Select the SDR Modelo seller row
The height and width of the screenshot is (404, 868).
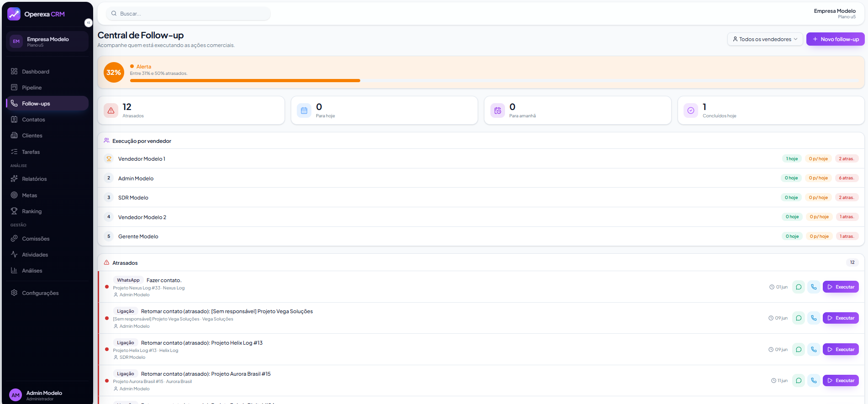point(481,198)
